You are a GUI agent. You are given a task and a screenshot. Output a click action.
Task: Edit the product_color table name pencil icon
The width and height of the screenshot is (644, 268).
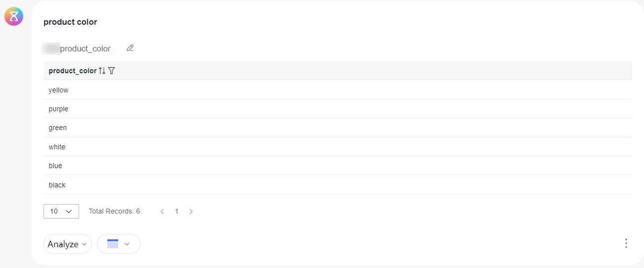pos(130,48)
